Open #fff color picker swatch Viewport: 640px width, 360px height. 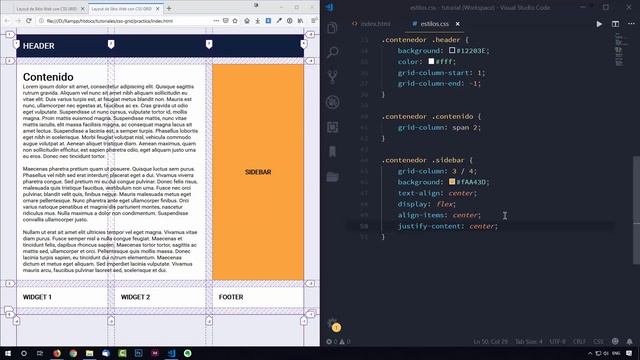click(431, 61)
